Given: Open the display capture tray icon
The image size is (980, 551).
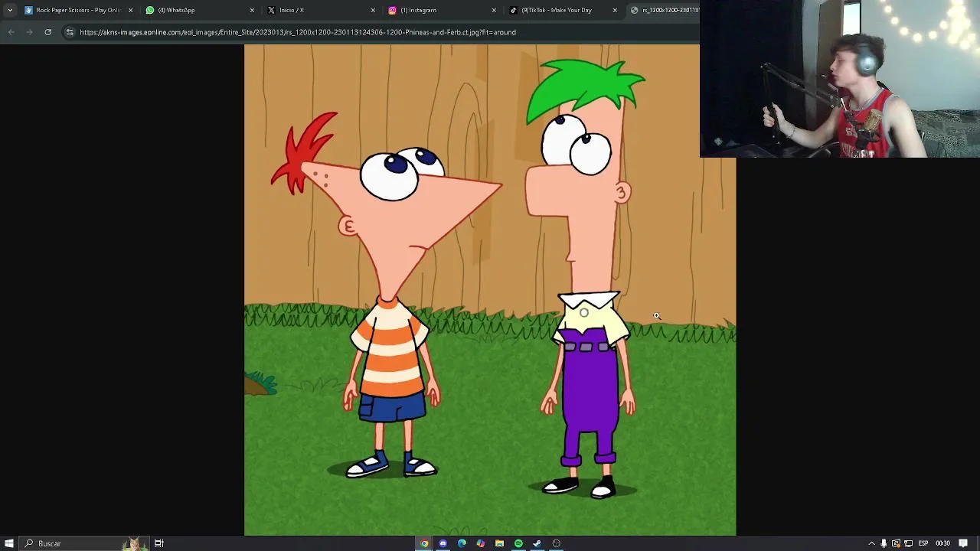Looking at the screenshot, I should coord(896,543).
